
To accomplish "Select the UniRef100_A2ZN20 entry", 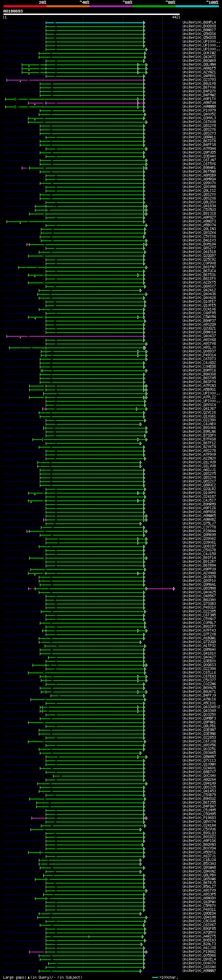I will tap(199, 459).
